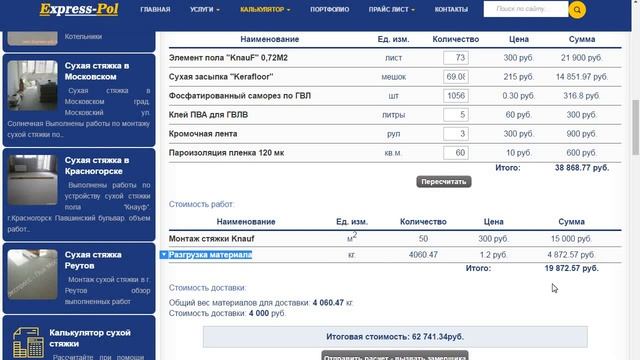640x360 pixels.
Task: Focus the site search field
Action: tap(526, 9)
